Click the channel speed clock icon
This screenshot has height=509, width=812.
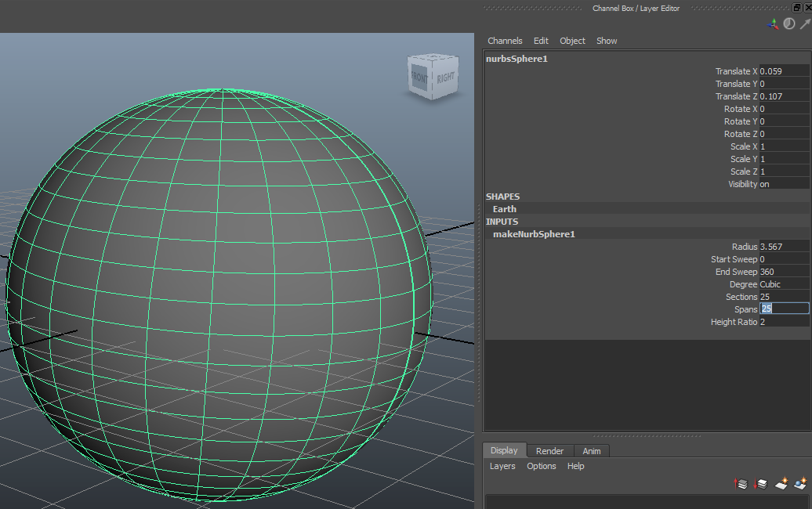tap(788, 23)
